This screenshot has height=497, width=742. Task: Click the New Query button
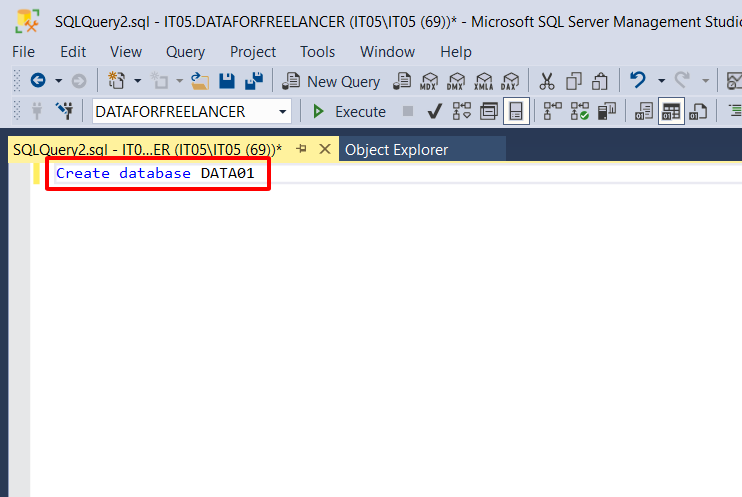coord(331,81)
